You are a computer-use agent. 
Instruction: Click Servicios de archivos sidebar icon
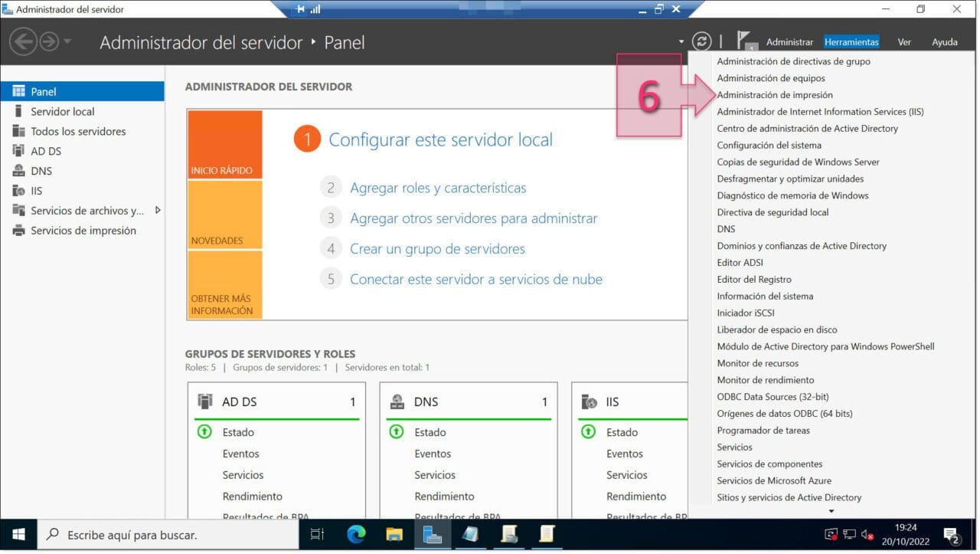point(18,211)
